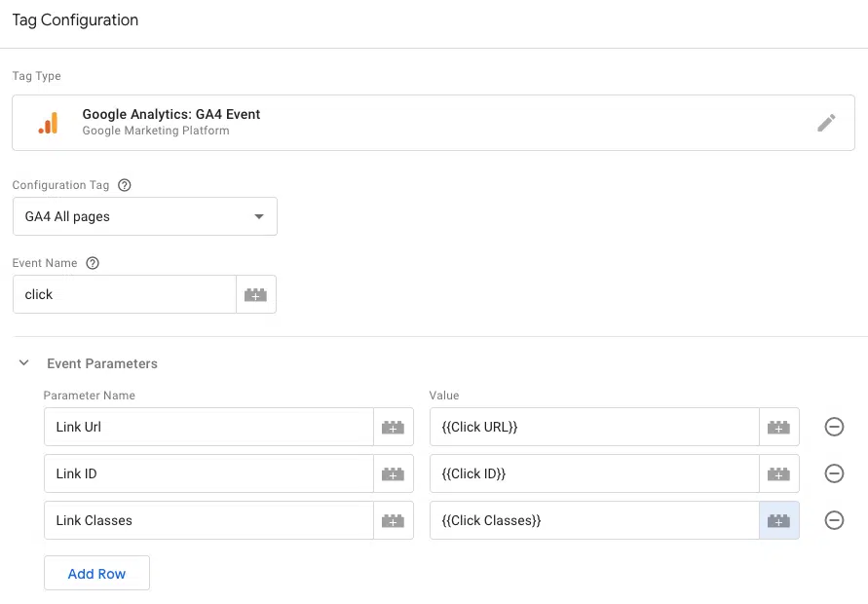This screenshot has height=604, width=868.
Task: Insert variable for Link Classes parameter name
Action: pyautogui.click(x=393, y=520)
